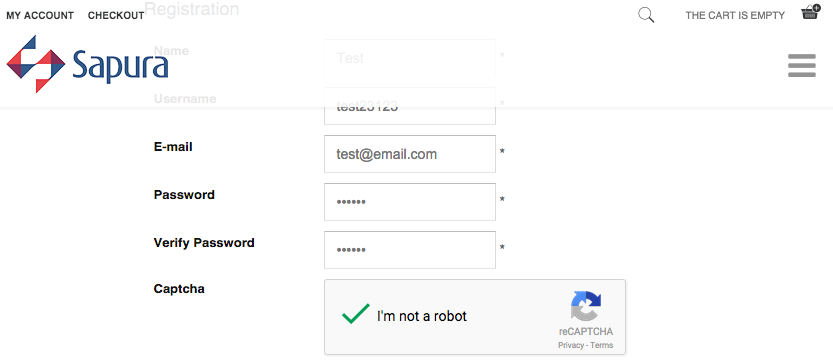This screenshot has height=363, width=833.
Task: Open the reCAPTCHA Terms link
Action: 602,345
